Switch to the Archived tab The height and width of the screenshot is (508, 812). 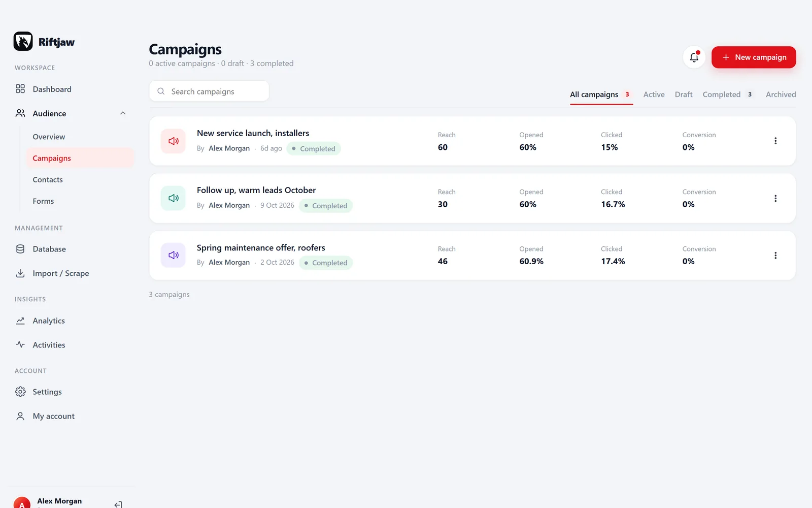click(781, 94)
